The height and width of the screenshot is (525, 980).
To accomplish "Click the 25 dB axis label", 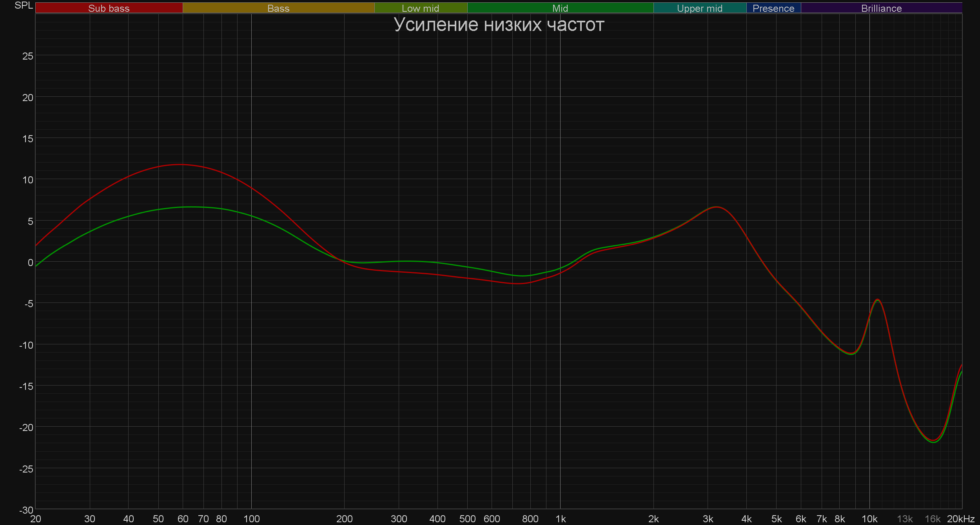I will tap(27, 56).
